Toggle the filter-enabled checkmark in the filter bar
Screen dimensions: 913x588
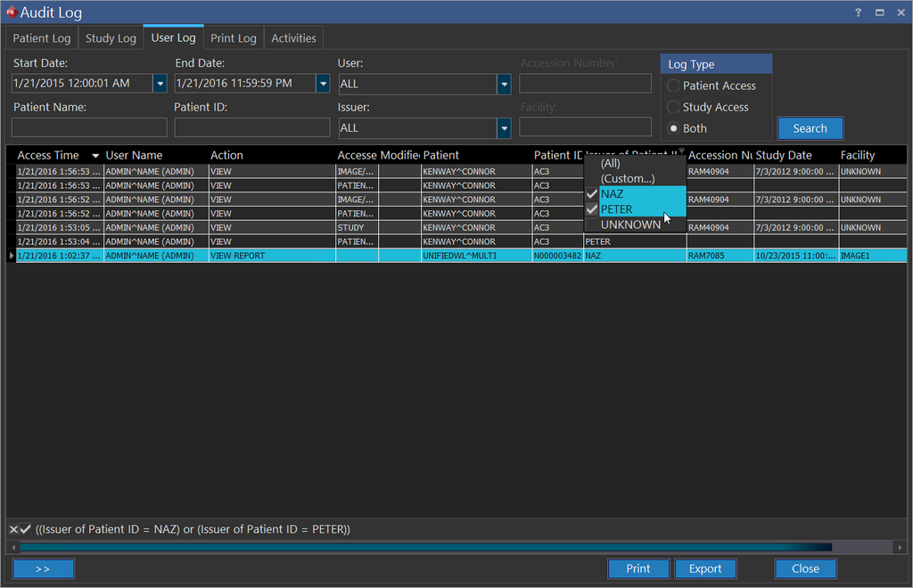pos(25,529)
